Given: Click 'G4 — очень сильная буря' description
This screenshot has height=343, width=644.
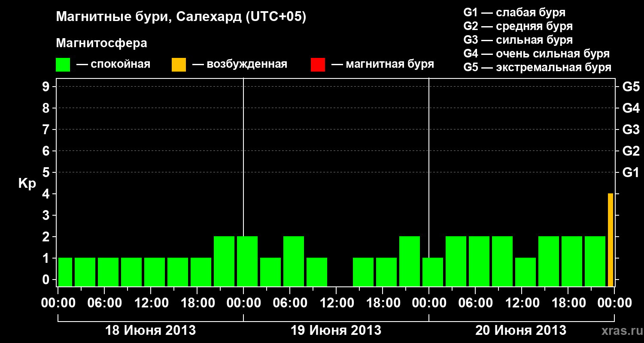Looking at the screenshot, I should pos(536,54).
